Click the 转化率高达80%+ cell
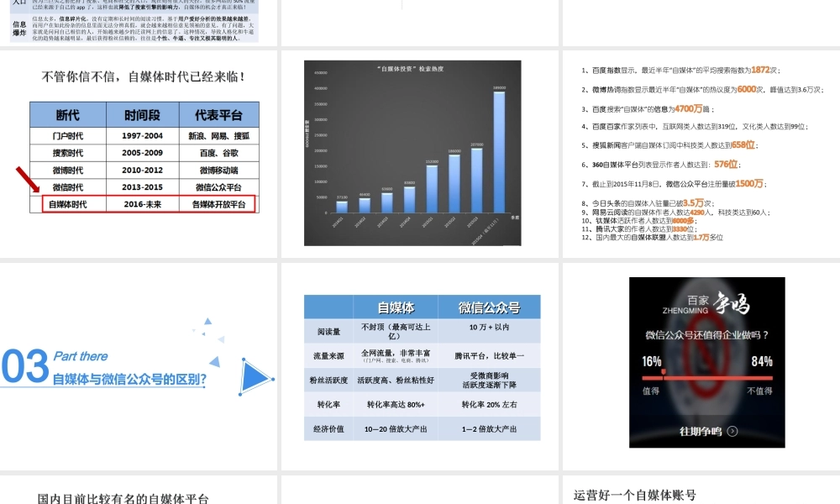 [396, 404]
